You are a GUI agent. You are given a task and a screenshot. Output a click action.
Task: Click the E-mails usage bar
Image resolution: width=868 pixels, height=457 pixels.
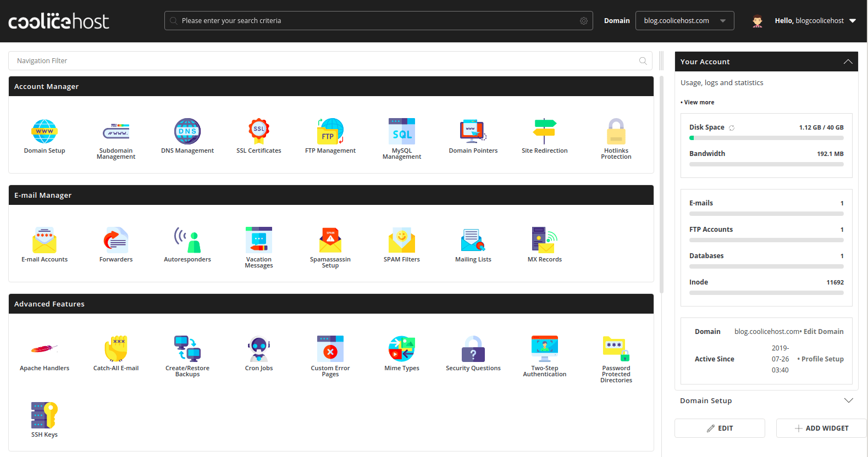pyautogui.click(x=766, y=214)
